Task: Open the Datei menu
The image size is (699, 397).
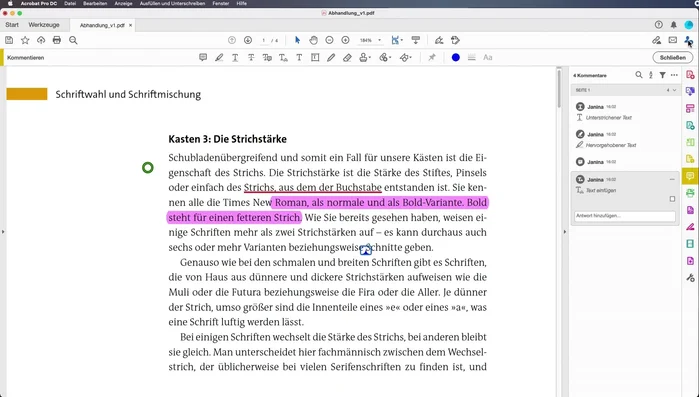Action: (x=70, y=3)
